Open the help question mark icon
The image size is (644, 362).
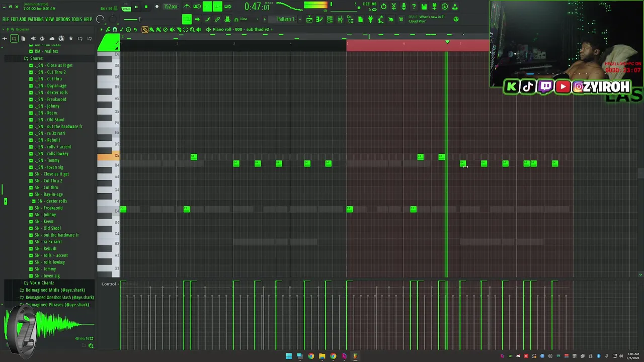[x=414, y=7]
